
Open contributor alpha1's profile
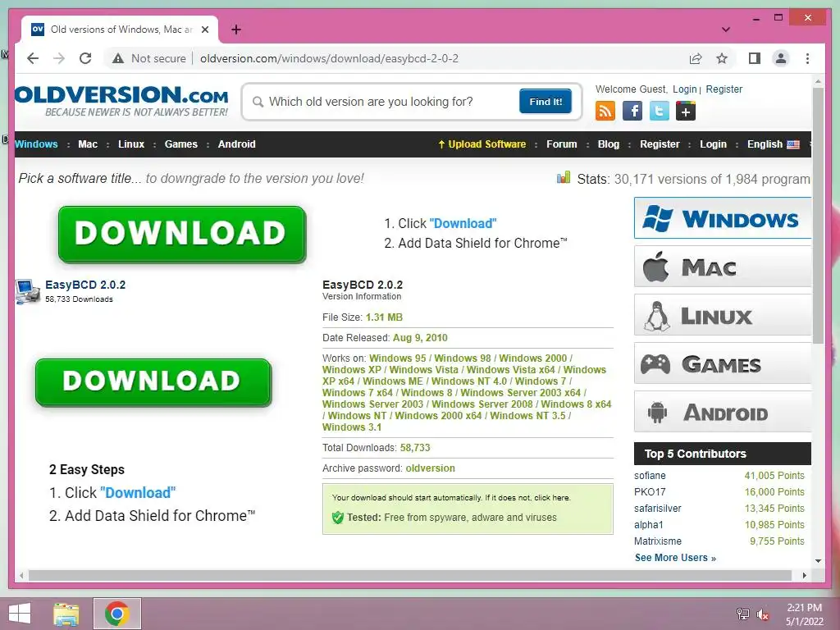tap(649, 525)
